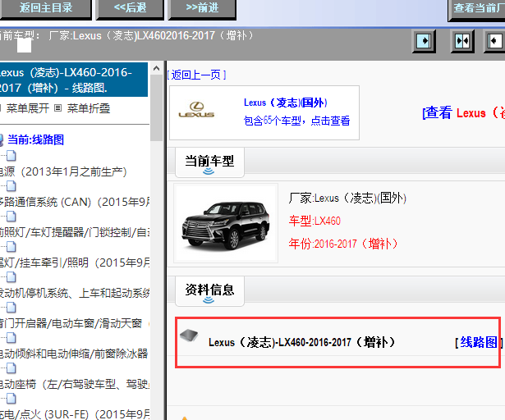Image resolution: width=505 pixels, height=420 pixels.
Task: Click the left-arrow panel layout icon
Action: [494, 41]
